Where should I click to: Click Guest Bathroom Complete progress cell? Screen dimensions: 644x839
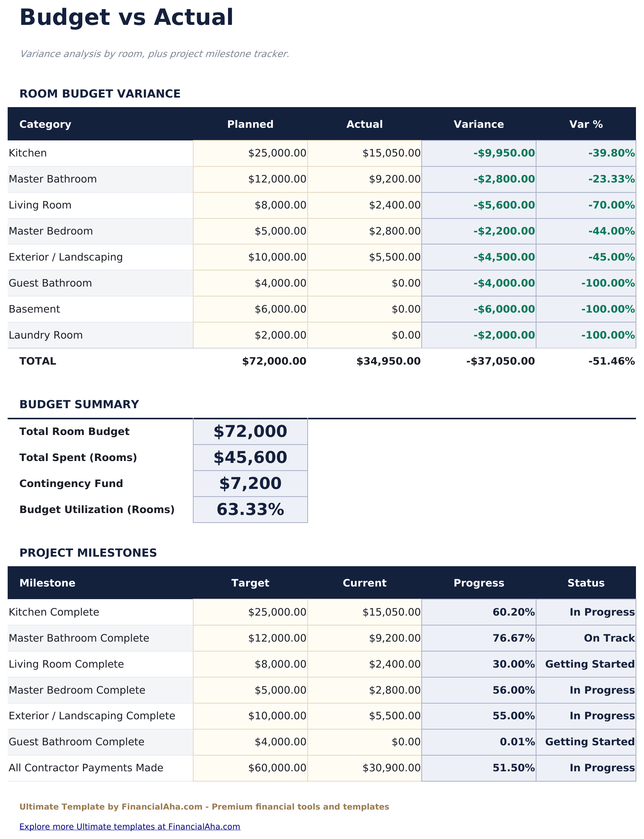pos(478,742)
